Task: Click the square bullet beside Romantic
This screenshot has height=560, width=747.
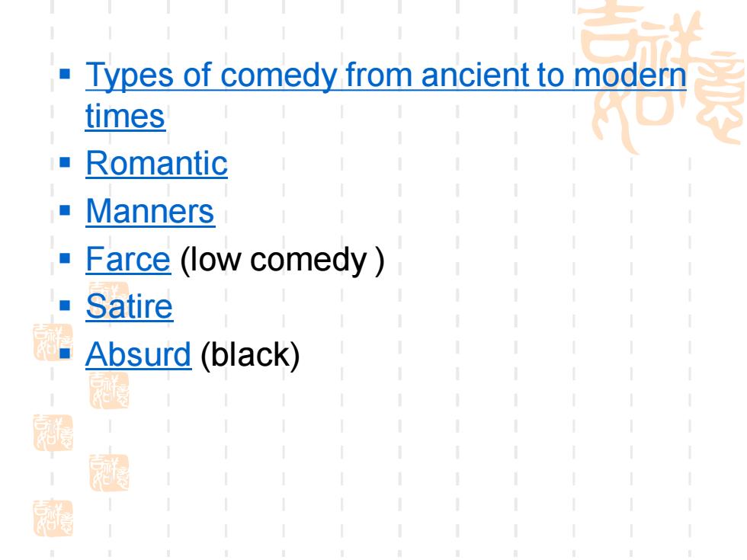Action: pyautogui.click(x=66, y=162)
